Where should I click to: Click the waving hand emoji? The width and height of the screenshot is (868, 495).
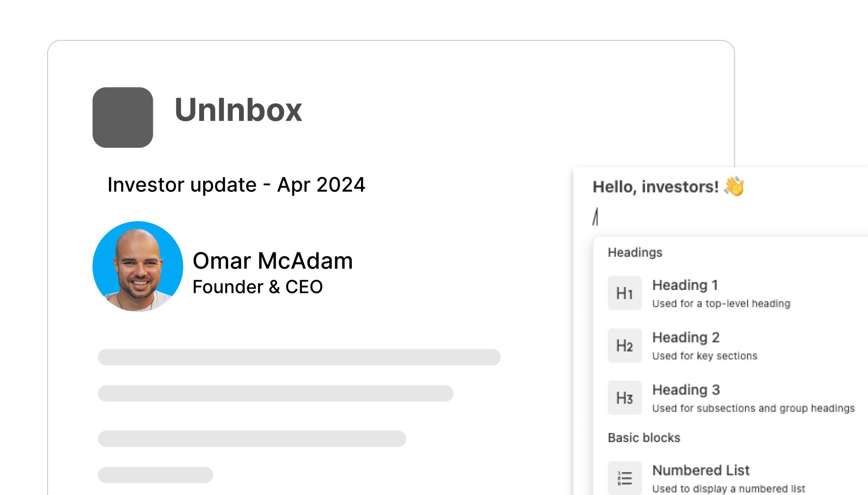click(734, 186)
